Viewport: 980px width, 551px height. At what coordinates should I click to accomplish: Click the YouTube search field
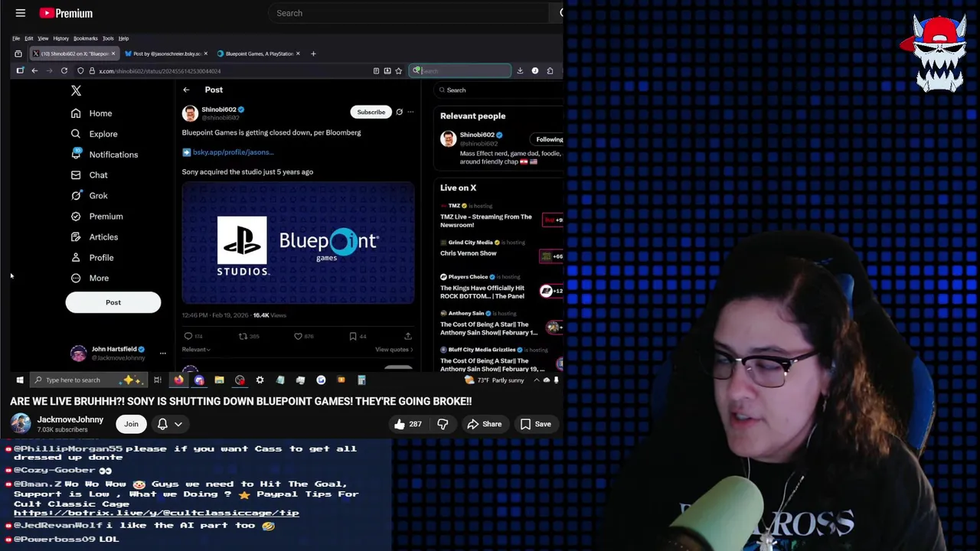[x=410, y=13]
